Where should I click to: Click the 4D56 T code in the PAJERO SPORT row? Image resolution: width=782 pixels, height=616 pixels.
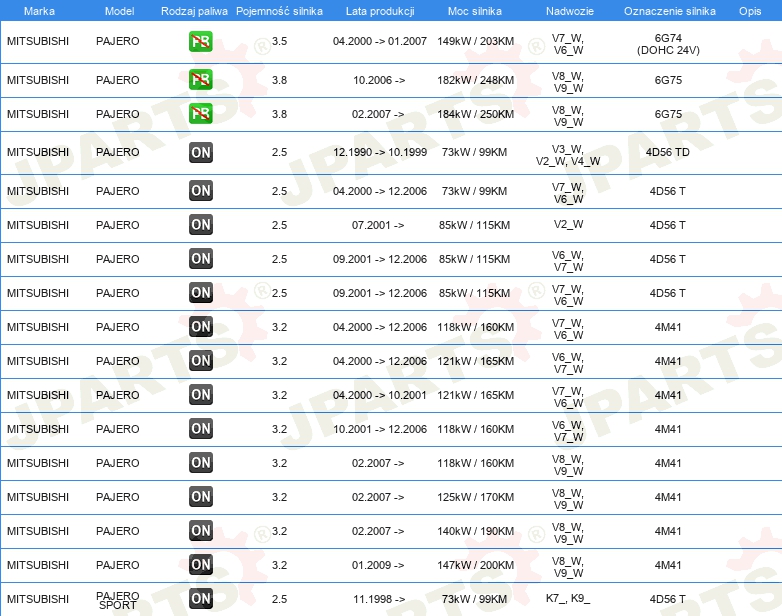pos(668,599)
